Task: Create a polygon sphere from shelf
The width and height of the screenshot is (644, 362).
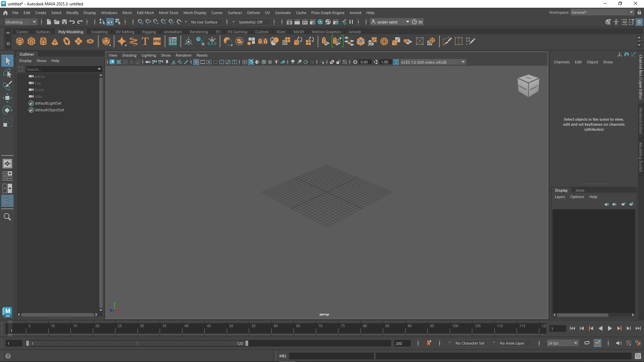Action: click(20, 41)
